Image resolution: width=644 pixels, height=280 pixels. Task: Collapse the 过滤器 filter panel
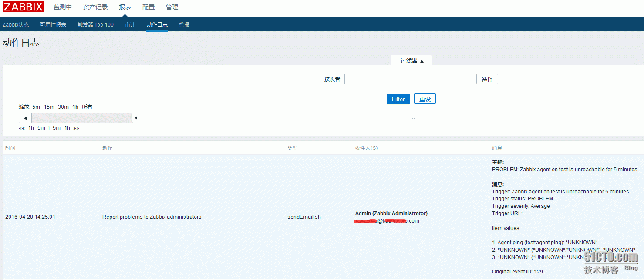coord(412,61)
